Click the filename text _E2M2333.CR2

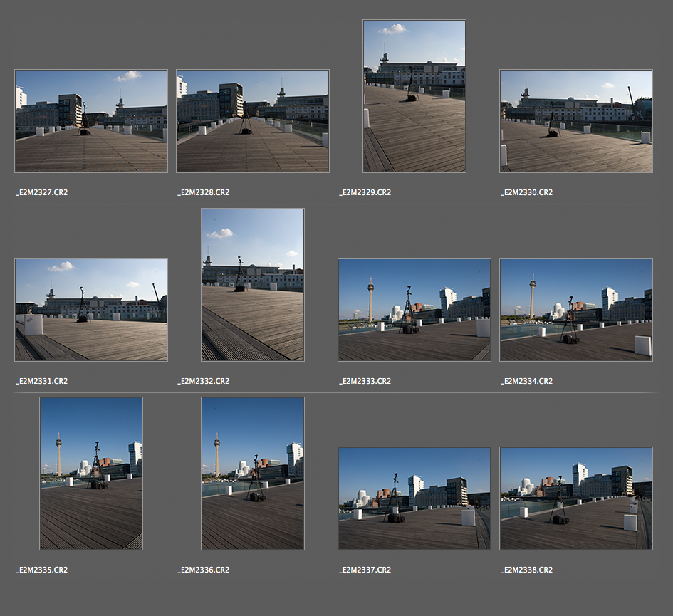click(365, 381)
